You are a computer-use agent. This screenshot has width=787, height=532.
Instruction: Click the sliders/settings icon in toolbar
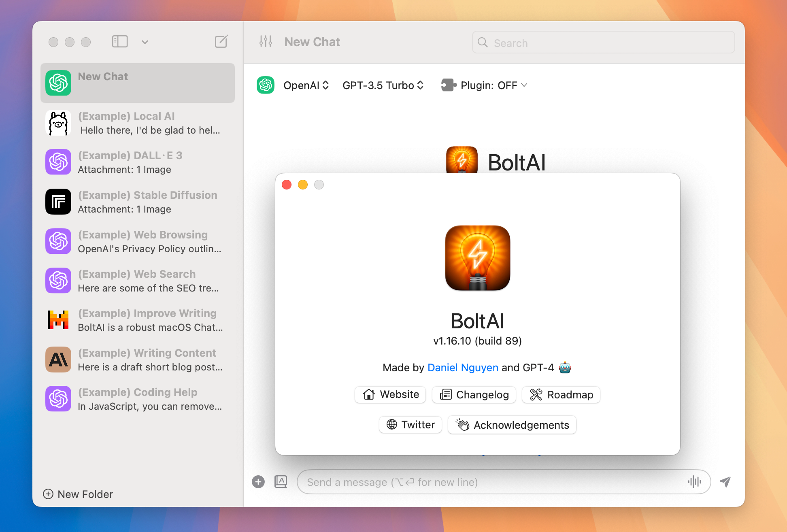[x=266, y=41]
